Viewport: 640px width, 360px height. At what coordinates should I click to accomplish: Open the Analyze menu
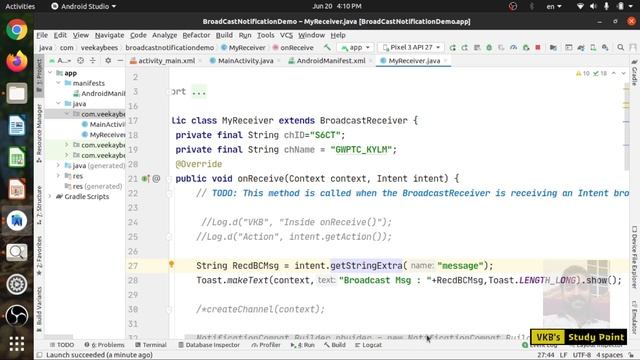coord(164,35)
